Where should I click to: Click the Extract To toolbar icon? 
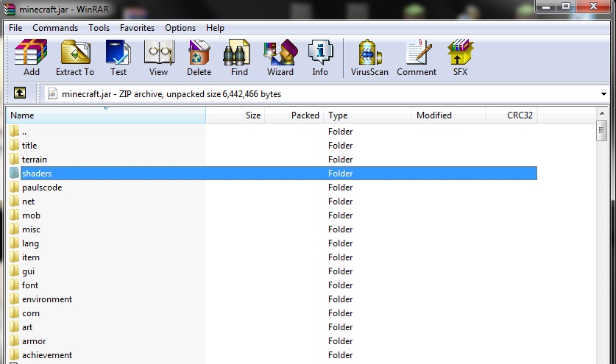pos(75,52)
